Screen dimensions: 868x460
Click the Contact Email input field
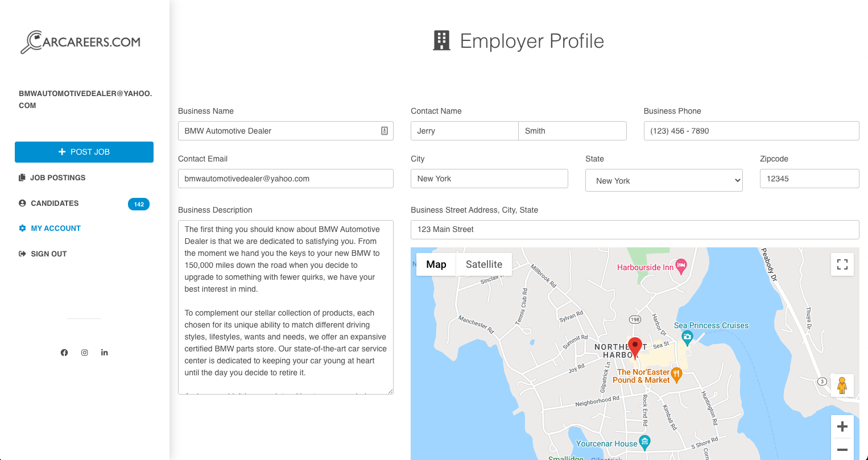pyautogui.click(x=286, y=179)
